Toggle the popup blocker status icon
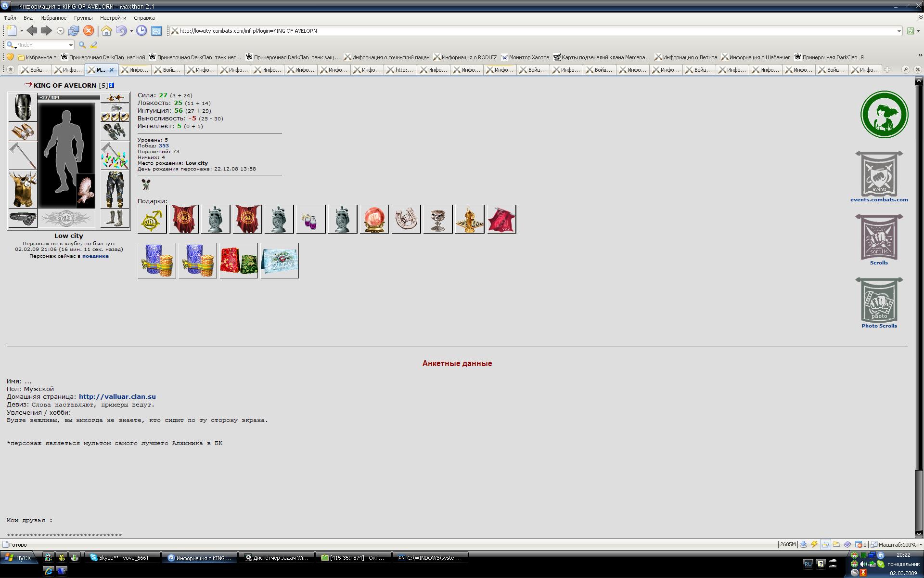The height and width of the screenshot is (578, 924). tap(859, 544)
